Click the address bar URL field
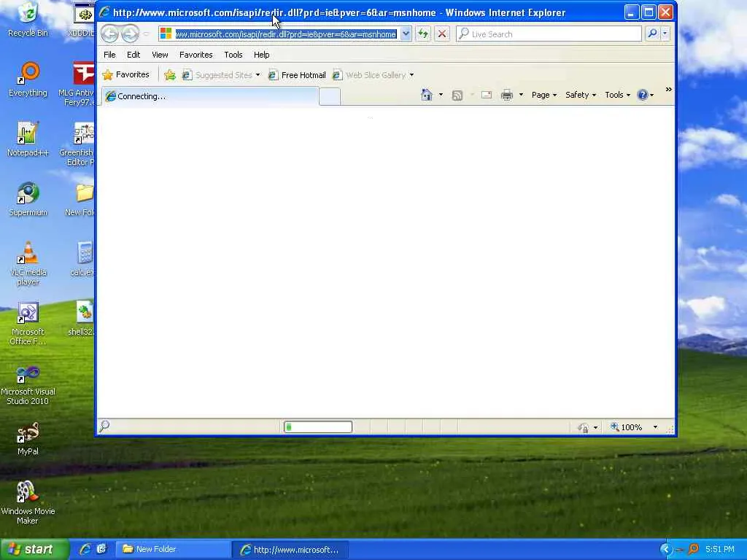747x560 pixels. pyautogui.click(x=286, y=34)
